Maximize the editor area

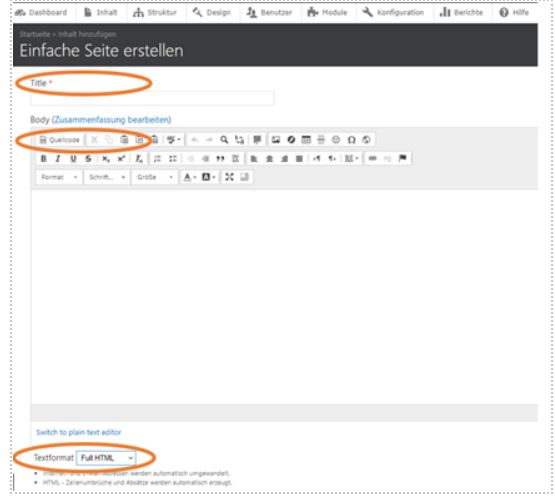(229, 177)
